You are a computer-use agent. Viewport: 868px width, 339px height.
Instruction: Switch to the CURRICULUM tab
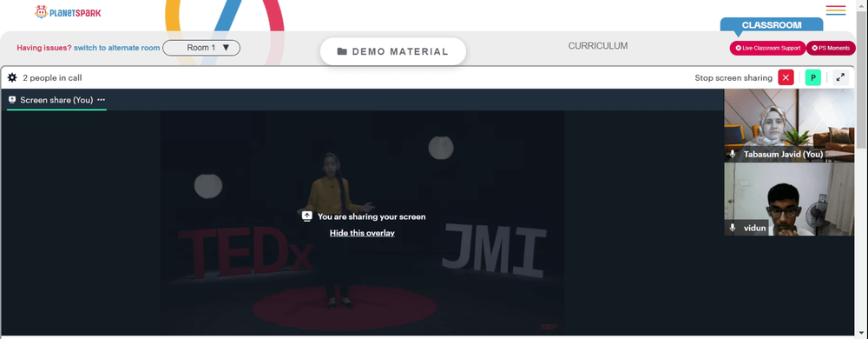pos(598,46)
